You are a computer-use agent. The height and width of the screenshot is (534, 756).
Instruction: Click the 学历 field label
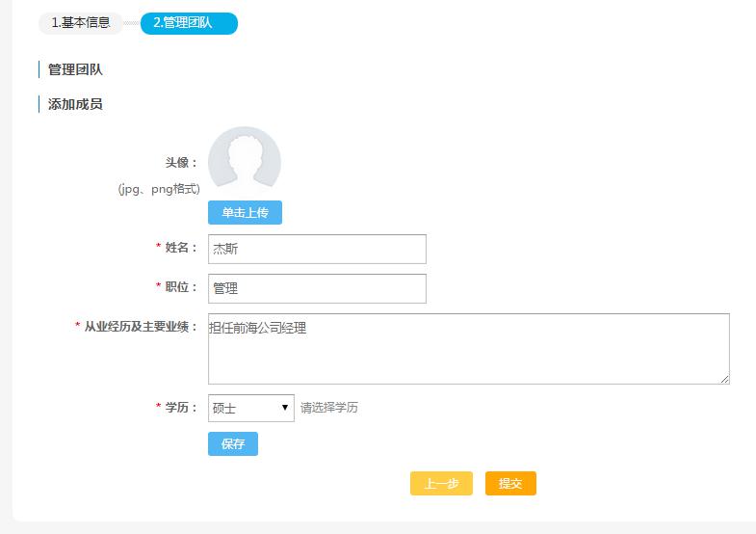180,408
